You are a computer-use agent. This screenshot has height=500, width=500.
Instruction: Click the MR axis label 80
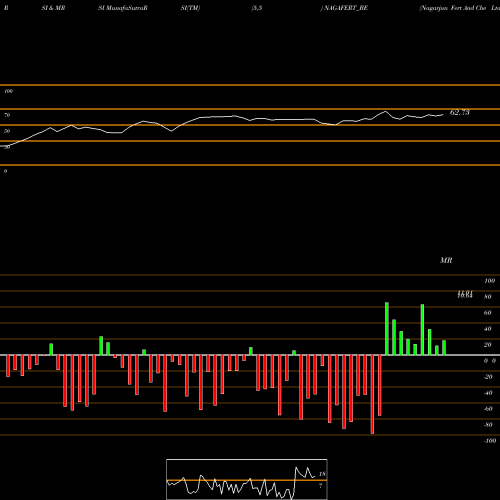click(x=488, y=297)
